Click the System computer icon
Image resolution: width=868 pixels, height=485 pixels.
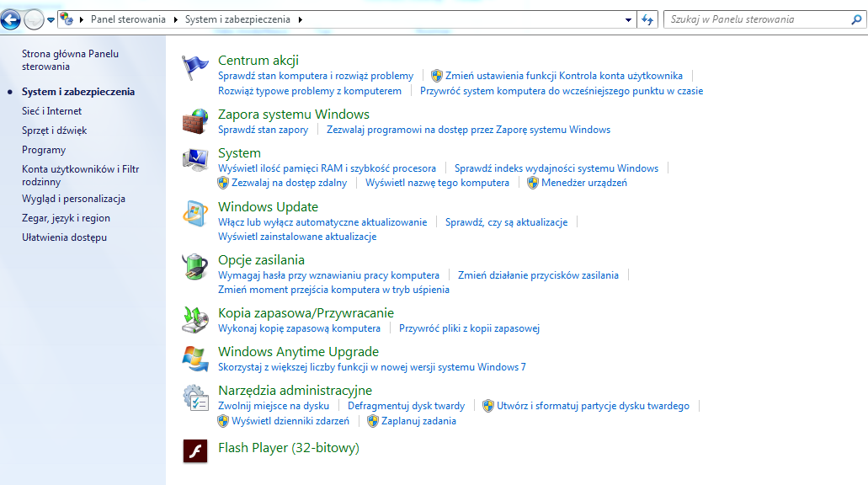194,161
